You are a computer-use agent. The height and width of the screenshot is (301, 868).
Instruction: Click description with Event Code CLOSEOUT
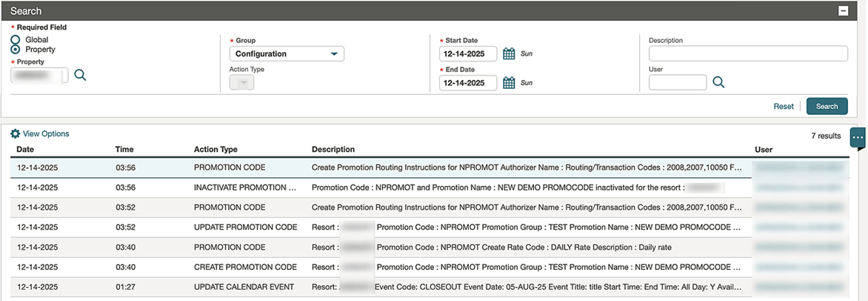pos(527,287)
